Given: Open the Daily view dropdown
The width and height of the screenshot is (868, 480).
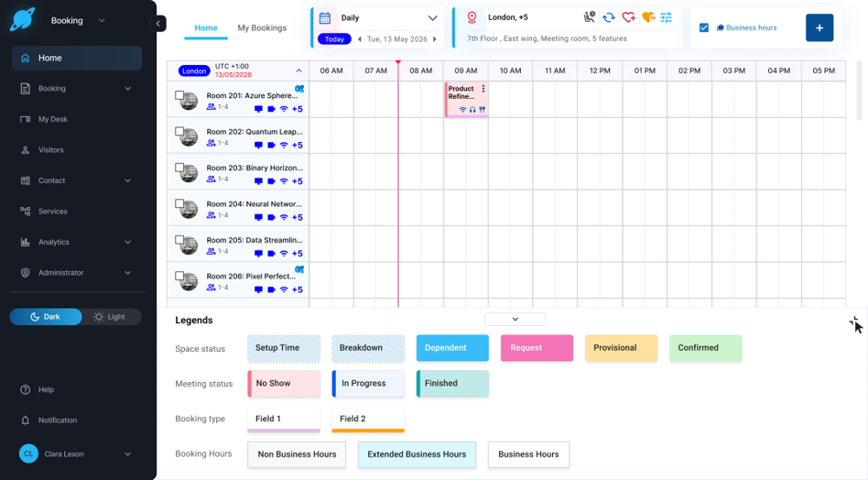Looking at the screenshot, I should (x=432, y=17).
